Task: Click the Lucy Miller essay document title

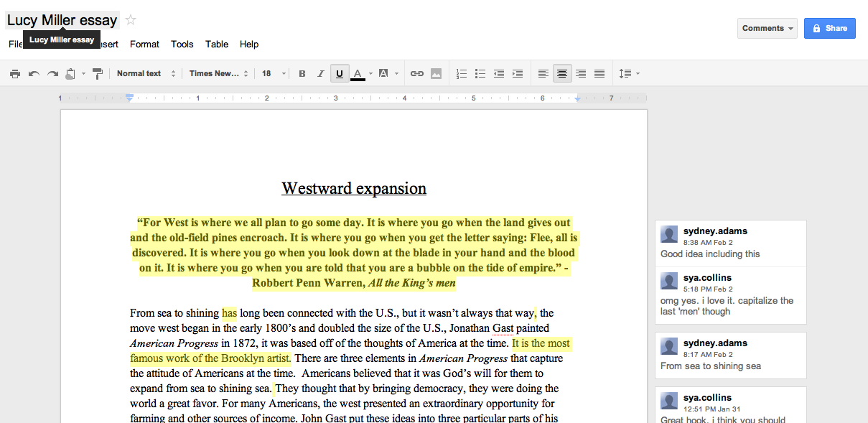Action: coord(62,20)
